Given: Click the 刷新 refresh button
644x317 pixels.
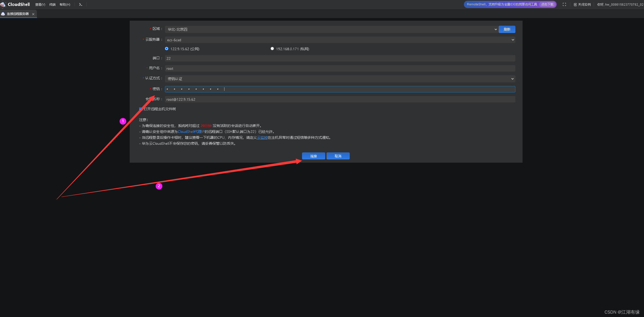Looking at the screenshot, I should point(507,29).
